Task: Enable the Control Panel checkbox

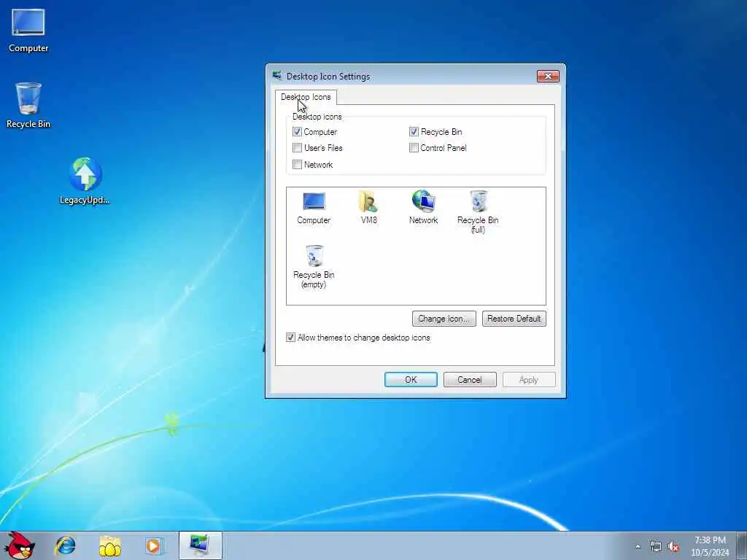Action: [414, 147]
